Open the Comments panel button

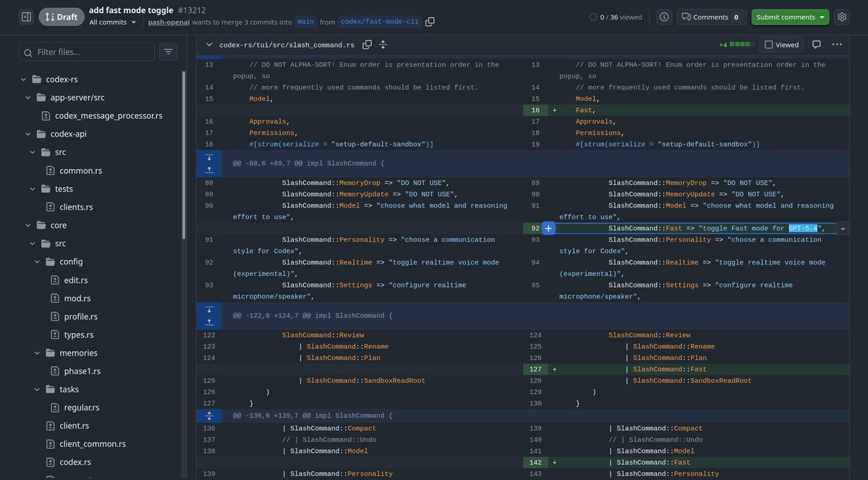click(712, 17)
